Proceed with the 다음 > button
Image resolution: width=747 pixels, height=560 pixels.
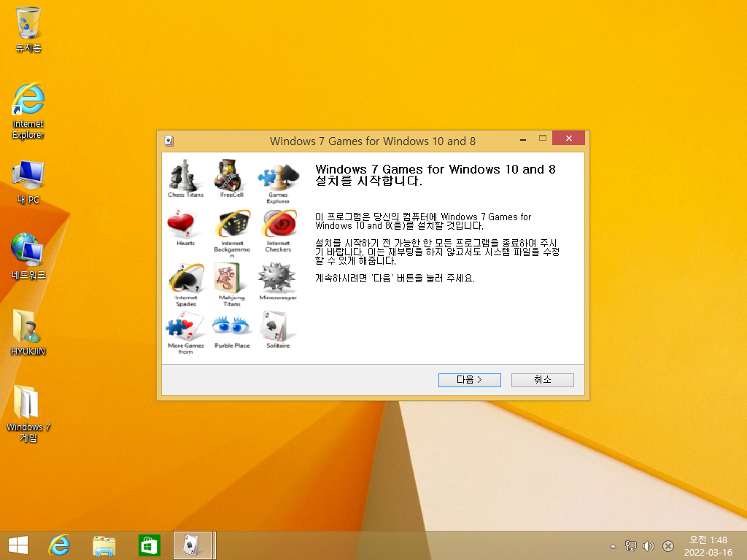point(469,380)
